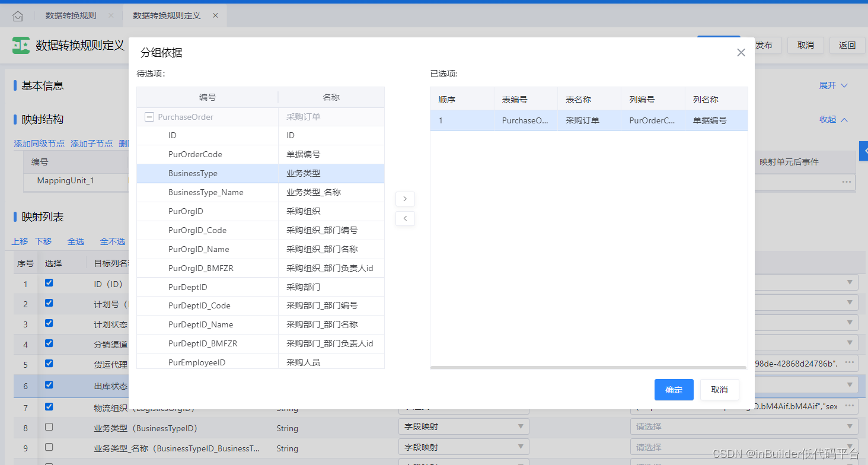This screenshot has height=465, width=868.
Task: Close the 数据转换规则 tab
Action: click(x=111, y=15)
